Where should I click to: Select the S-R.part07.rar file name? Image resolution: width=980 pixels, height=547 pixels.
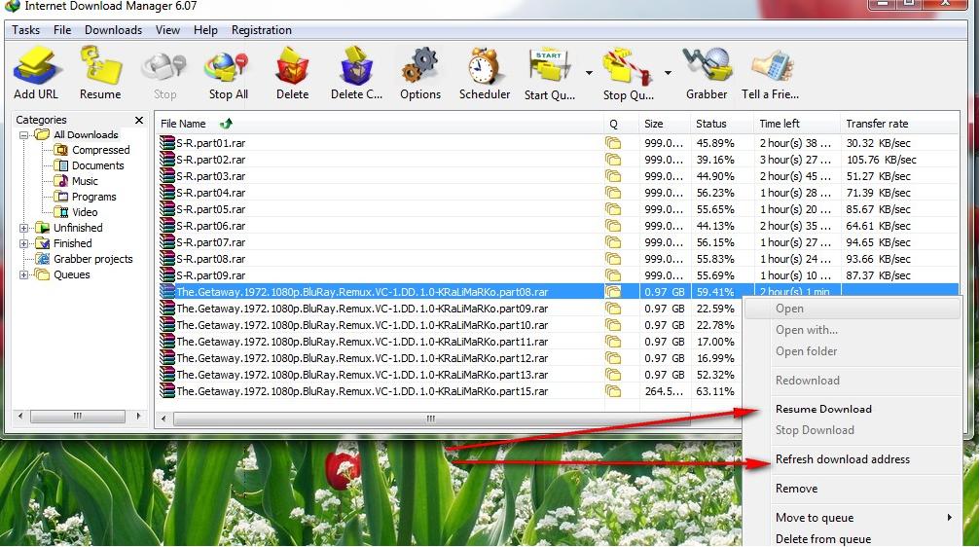click(210, 242)
